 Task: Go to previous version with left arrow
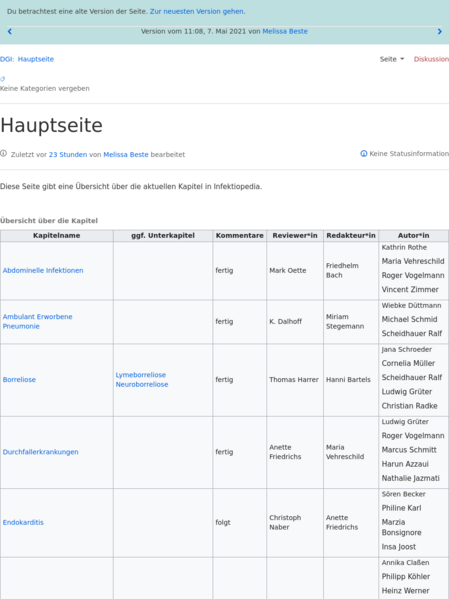click(10, 32)
